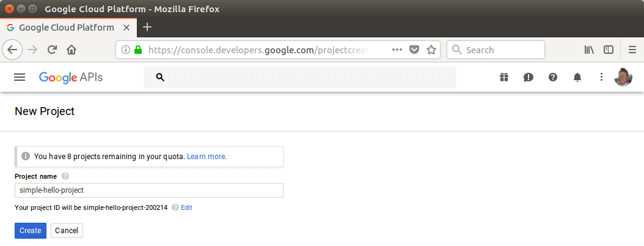
Task: Click the gift free trial icon
Action: [x=503, y=77]
